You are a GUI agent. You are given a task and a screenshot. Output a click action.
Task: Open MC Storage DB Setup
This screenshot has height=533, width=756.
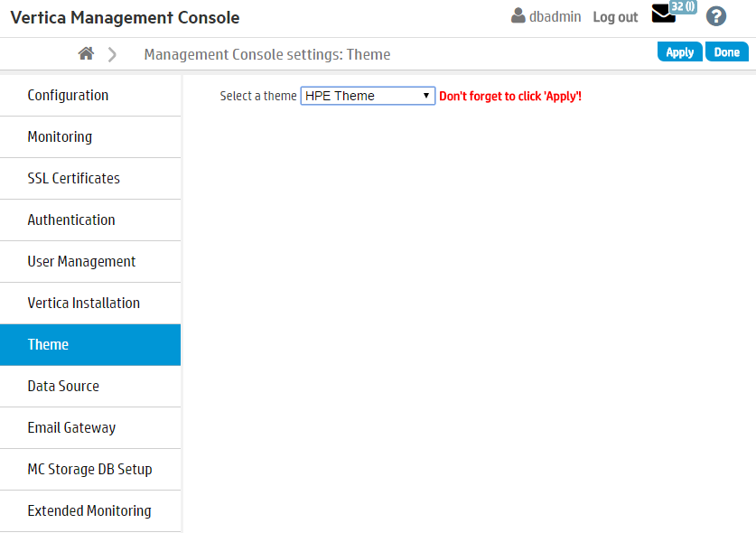pyautogui.click(x=90, y=469)
